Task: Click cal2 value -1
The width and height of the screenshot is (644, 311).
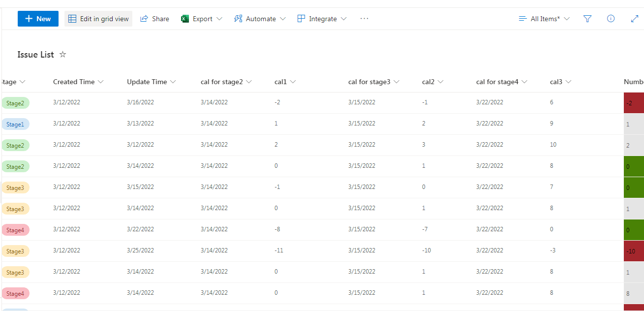Action: tap(425, 102)
